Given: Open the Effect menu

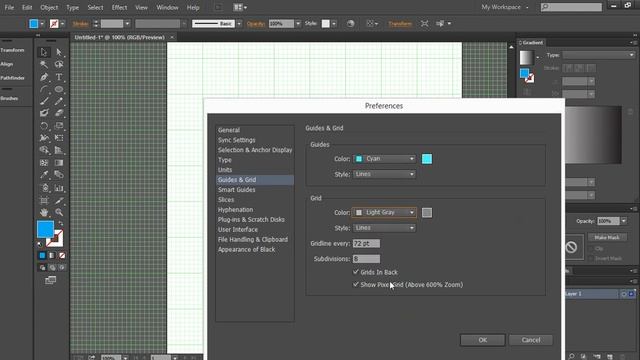Looking at the screenshot, I should point(119,7).
